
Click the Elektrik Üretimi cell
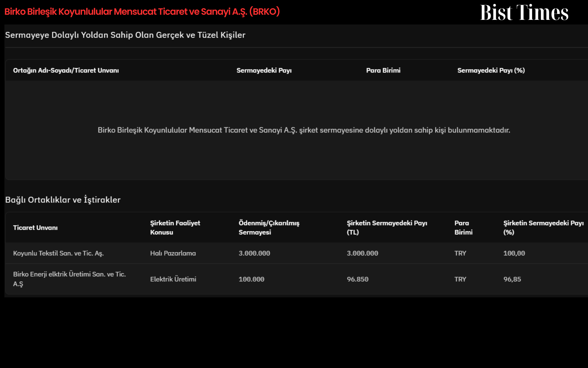[x=173, y=279]
